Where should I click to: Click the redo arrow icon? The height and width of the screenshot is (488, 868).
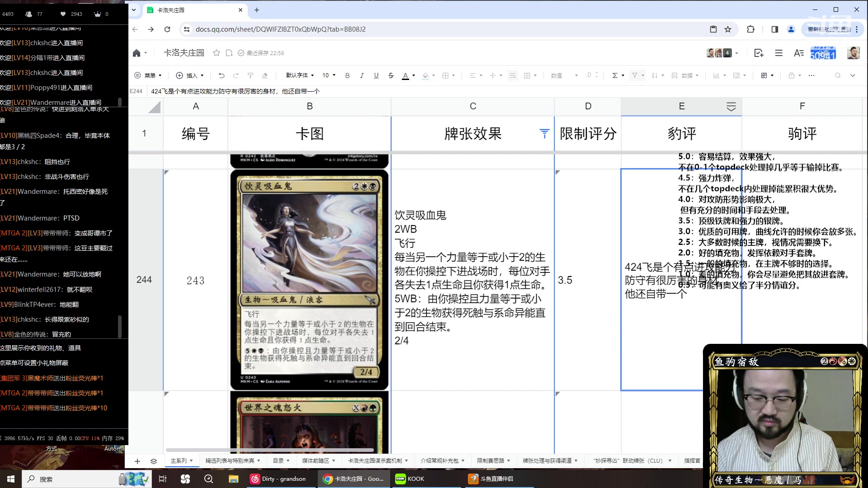[236, 75]
